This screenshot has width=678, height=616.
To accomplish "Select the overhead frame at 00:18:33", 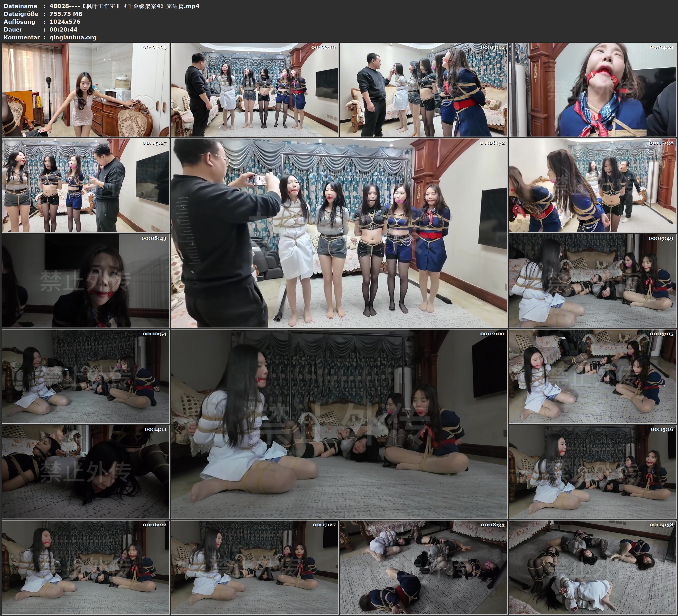I will (423, 567).
